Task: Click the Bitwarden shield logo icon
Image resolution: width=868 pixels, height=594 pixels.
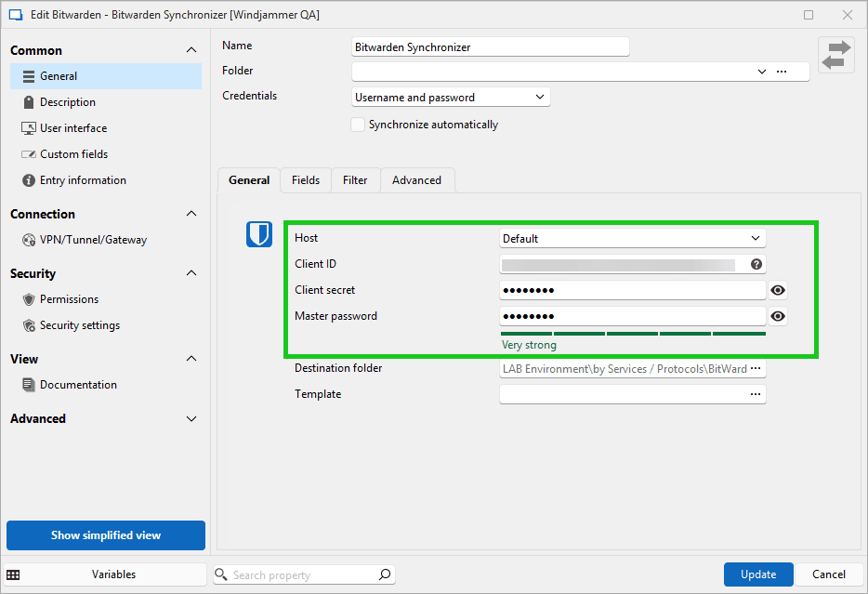Action: (x=259, y=234)
